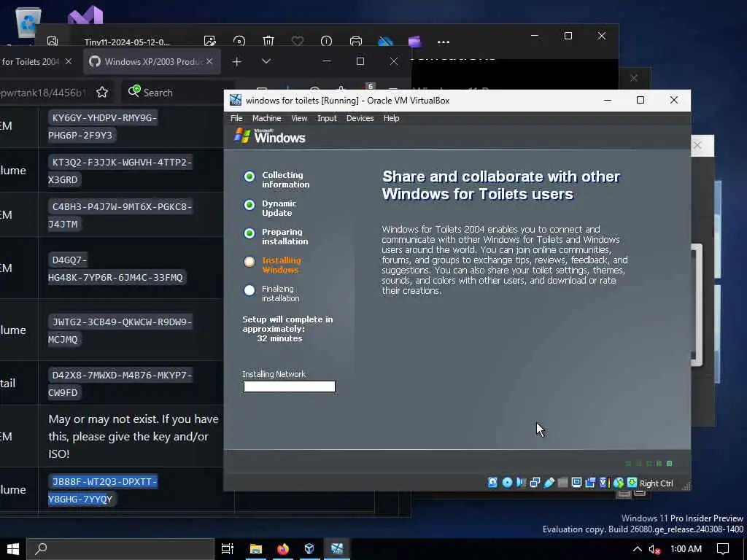Expand the system tray hidden icons chevron
Viewport: 747px width, 560px height.
coord(637,549)
